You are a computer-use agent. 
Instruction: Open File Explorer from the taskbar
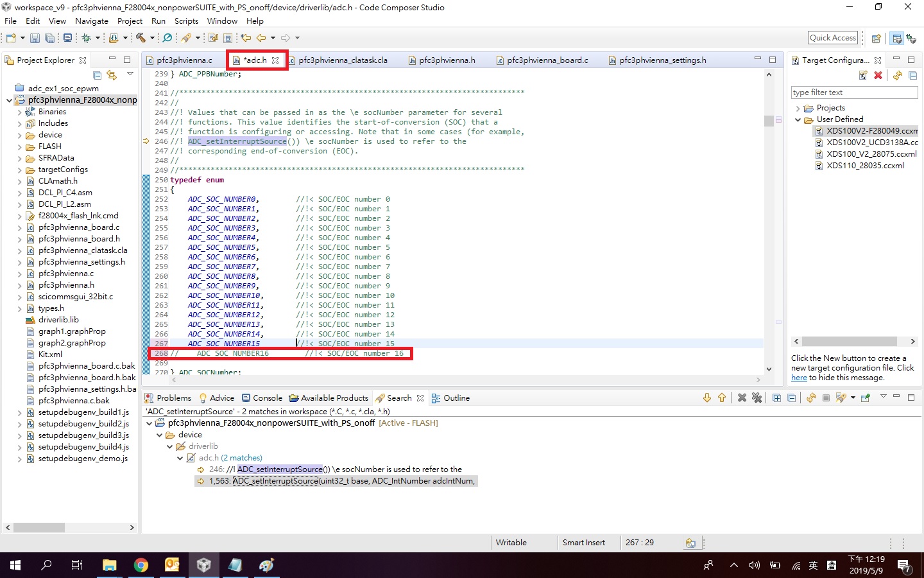(x=110, y=565)
